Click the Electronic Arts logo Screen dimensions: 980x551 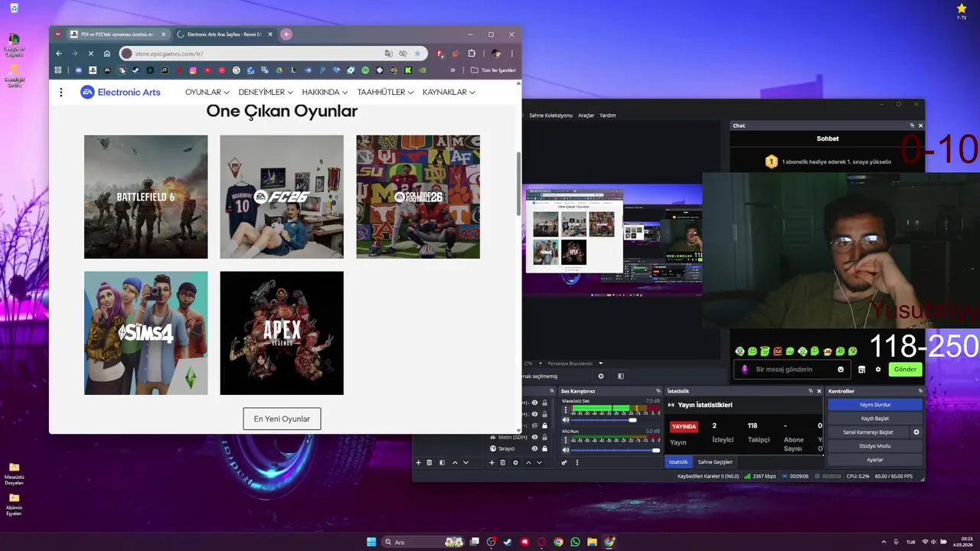[120, 92]
